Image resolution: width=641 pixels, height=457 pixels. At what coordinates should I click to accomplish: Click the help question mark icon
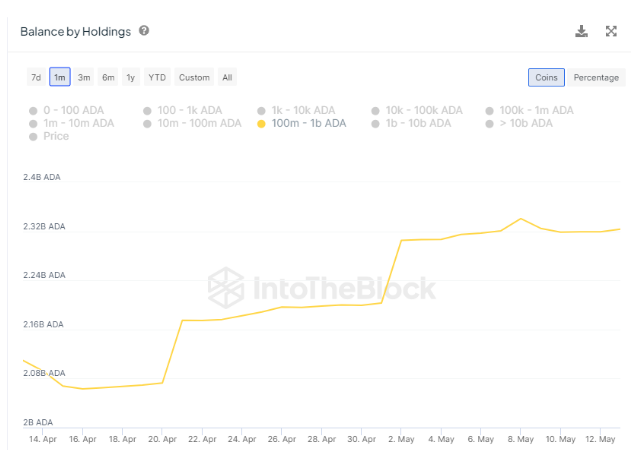click(x=144, y=31)
